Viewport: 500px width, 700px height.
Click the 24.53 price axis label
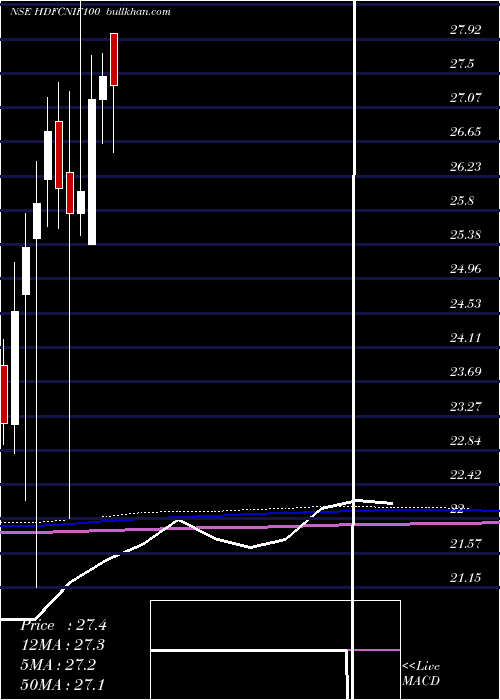point(465,304)
